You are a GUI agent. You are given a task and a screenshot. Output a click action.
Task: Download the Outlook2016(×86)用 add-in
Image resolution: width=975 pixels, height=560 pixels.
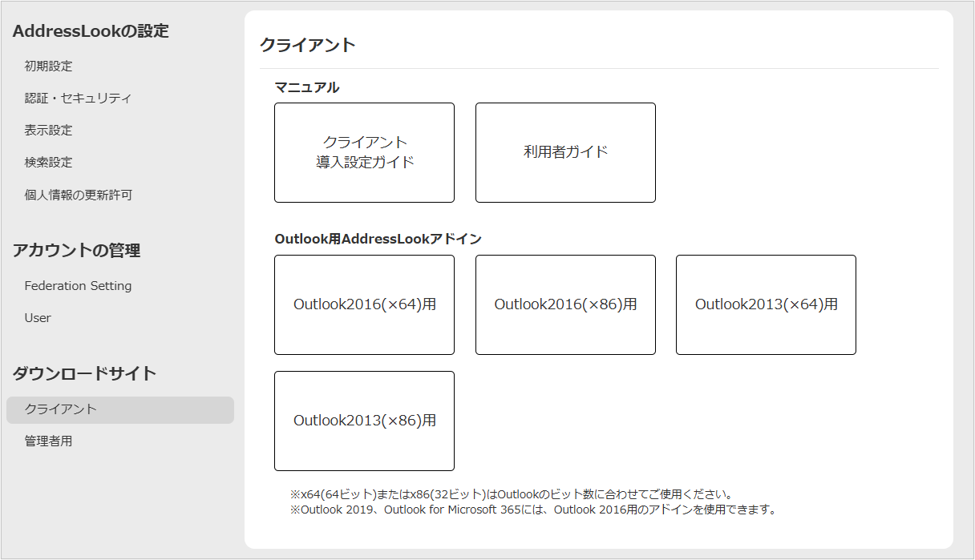click(565, 304)
